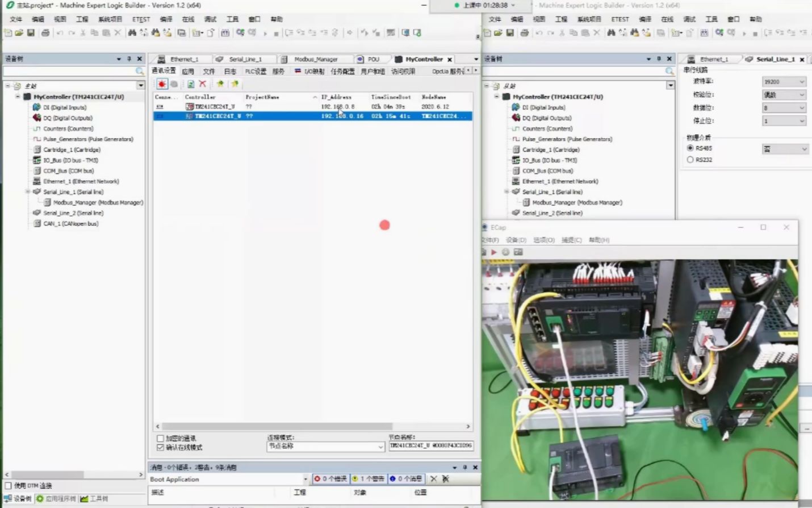Click Save icon in left window toolbar
The image size is (812, 508).
(x=31, y=33)
